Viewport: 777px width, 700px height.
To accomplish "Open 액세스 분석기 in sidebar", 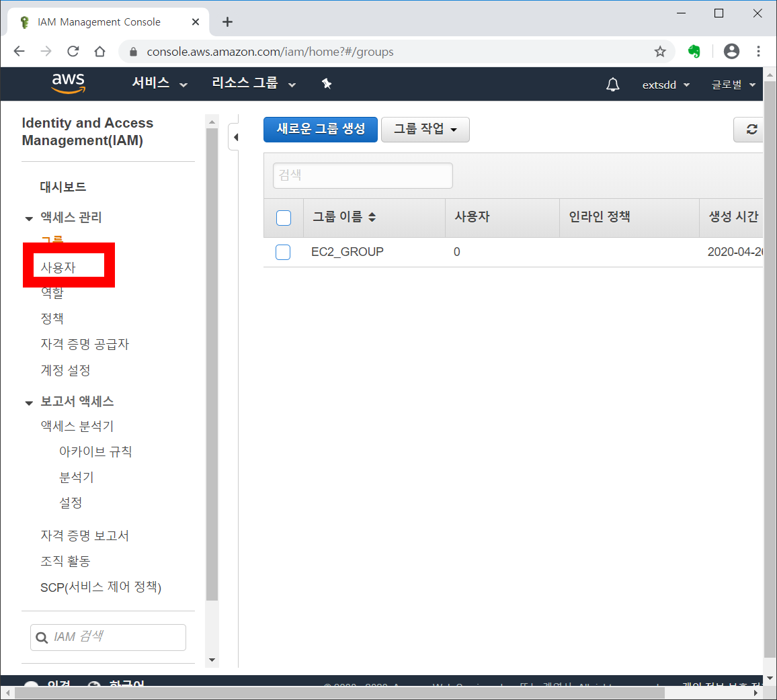I will [77, 426].
